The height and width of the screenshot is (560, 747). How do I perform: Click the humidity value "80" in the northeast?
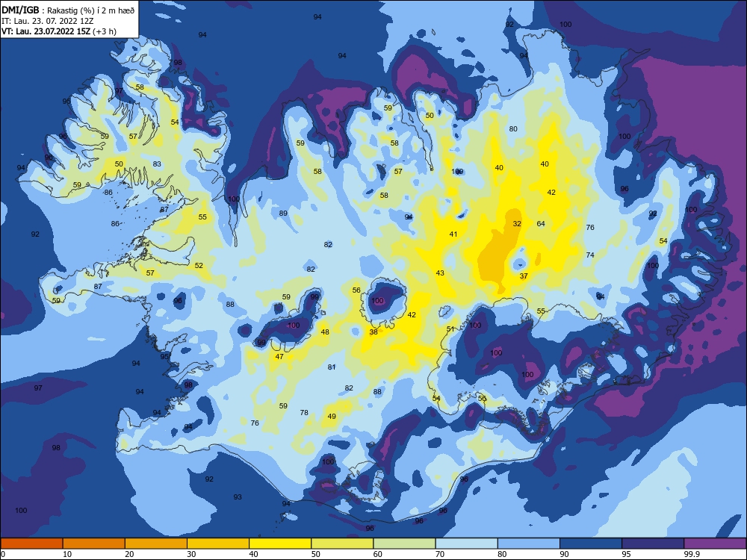tap(513, 128)
